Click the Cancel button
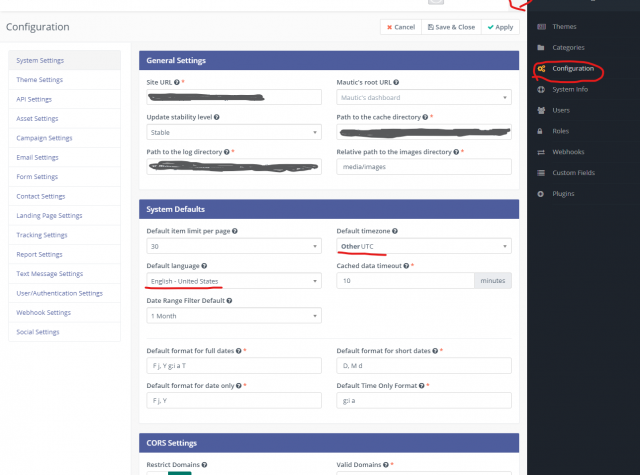Image resolution: width=640 pixels, height=475 pixels. pyautogui.click(x=401, y=27)
